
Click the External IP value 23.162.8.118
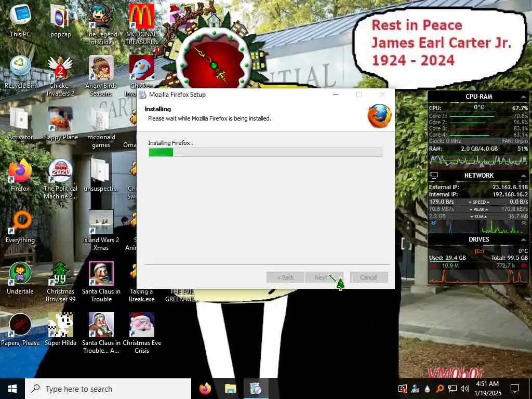coord(510,187)
